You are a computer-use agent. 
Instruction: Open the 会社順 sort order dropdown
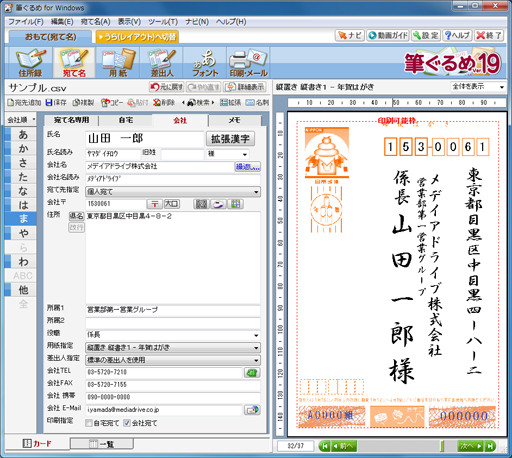(x=21, y=120)
